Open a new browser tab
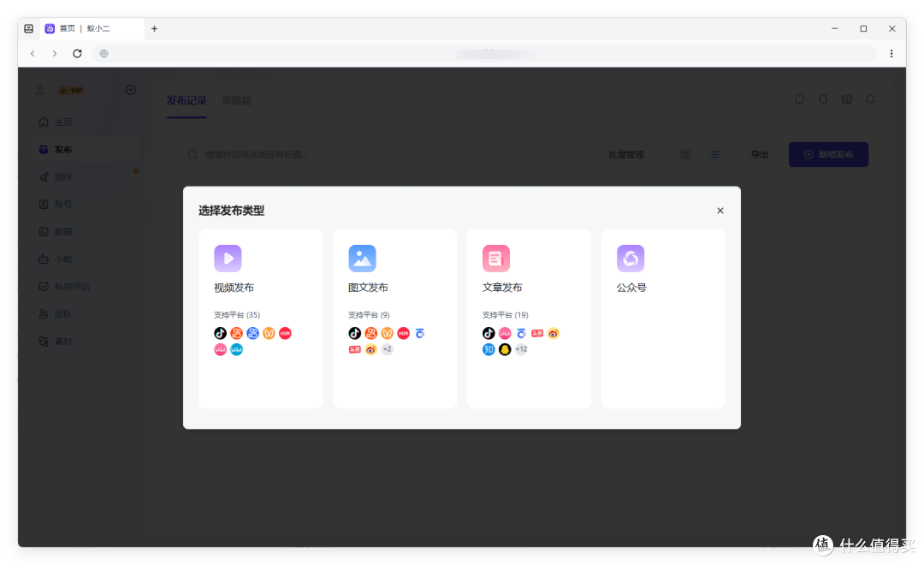The image size is (924, 565). [x=154, y=28]
